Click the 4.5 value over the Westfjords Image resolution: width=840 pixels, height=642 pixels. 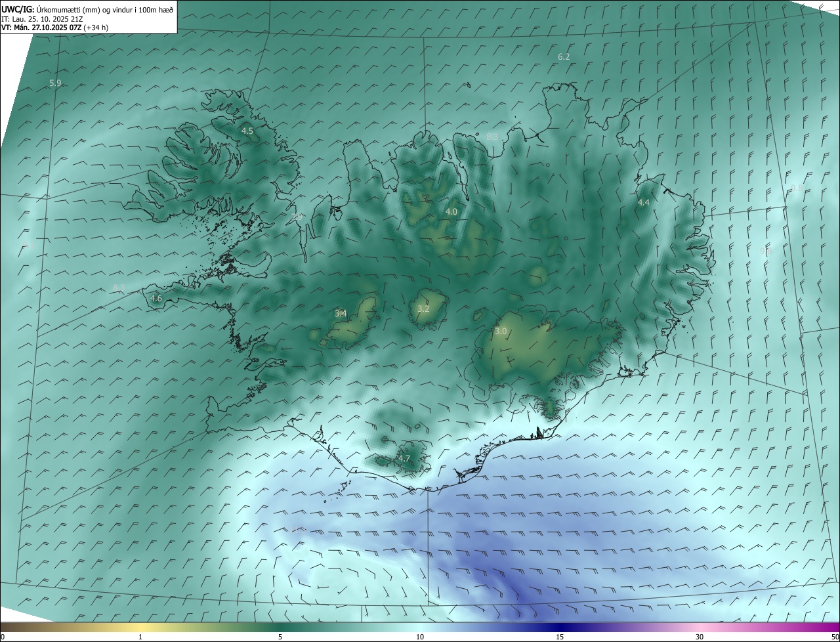[247, 131]
